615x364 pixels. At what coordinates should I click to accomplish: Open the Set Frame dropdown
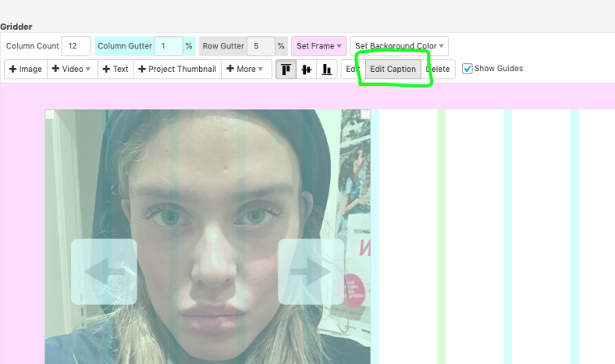[319, 46]
